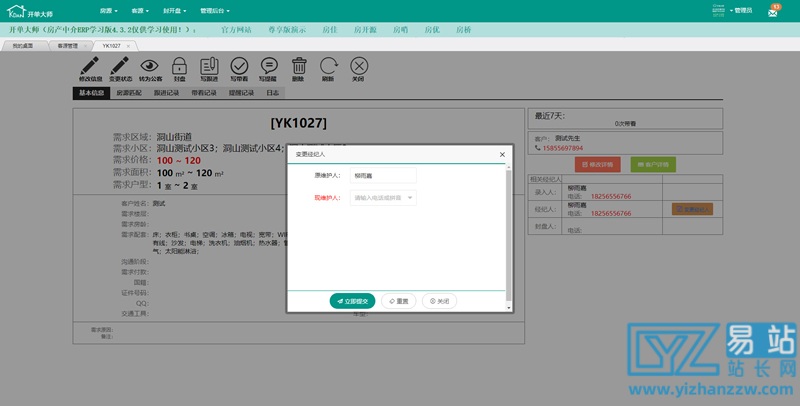The height and width of the screenshot is (406, 800).
Task: Click the orange 变更经纪人 button
Action: (692, 209)
